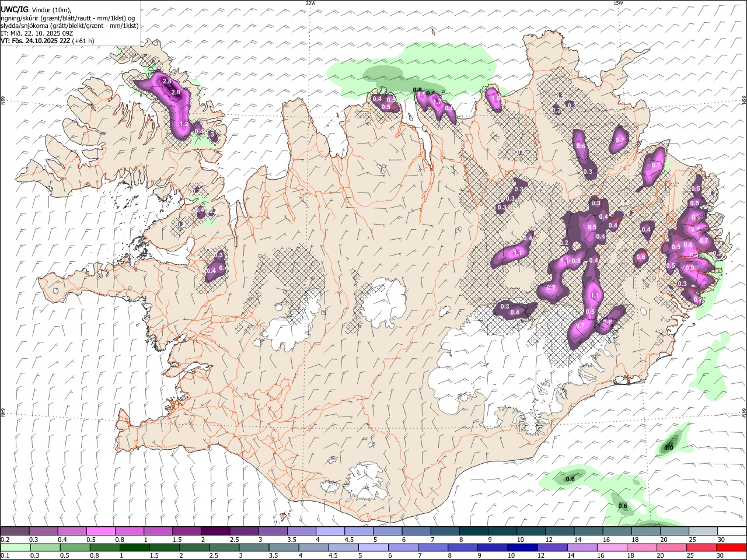Select the dark teal upper swatch above 8
This screenshot has width=747, height=560.
(x=474, y=531)
